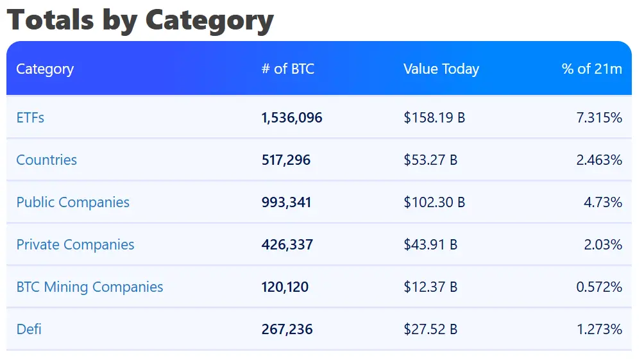Click the ETFs BTC count 1,536,096

click(x=291, y=118)
